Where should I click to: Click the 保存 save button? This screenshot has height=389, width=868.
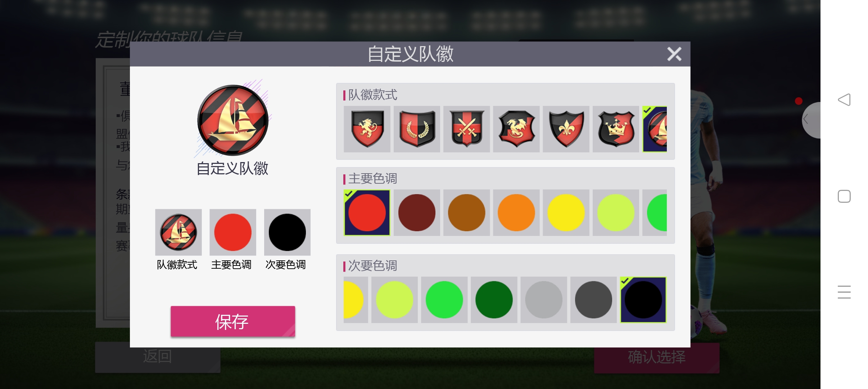[233, 321]
